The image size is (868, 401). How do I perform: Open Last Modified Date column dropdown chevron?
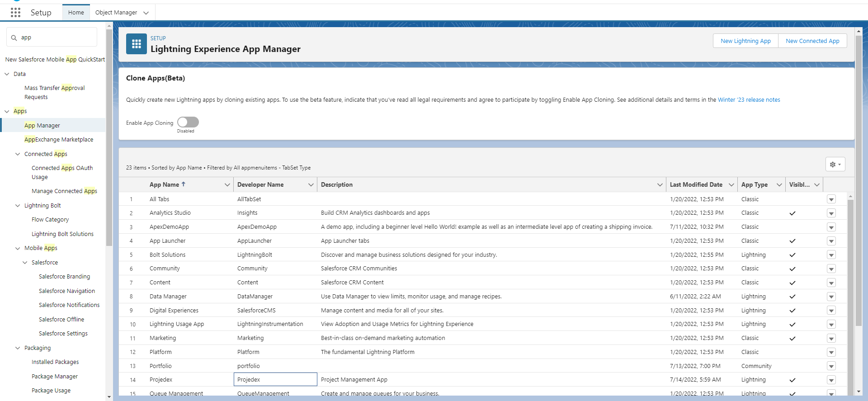tap(731, 185)
